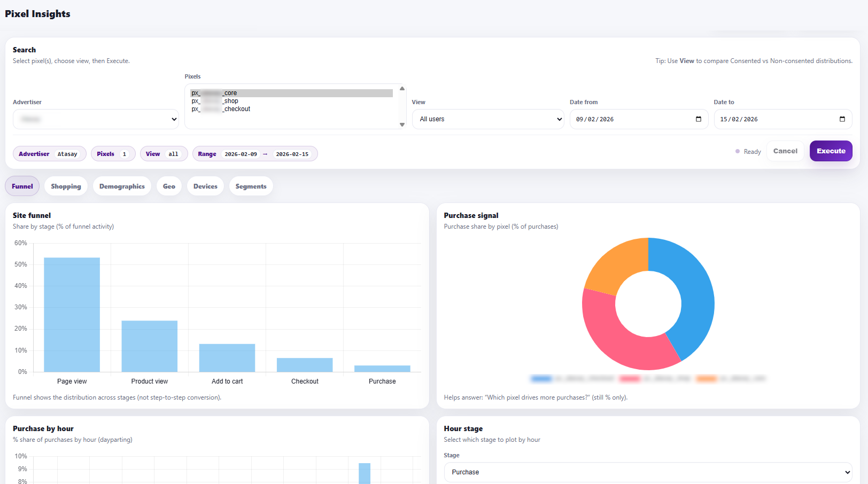Click the Cancel button
Viewport: 868px width, 484px height.
(x=785, y=151)
